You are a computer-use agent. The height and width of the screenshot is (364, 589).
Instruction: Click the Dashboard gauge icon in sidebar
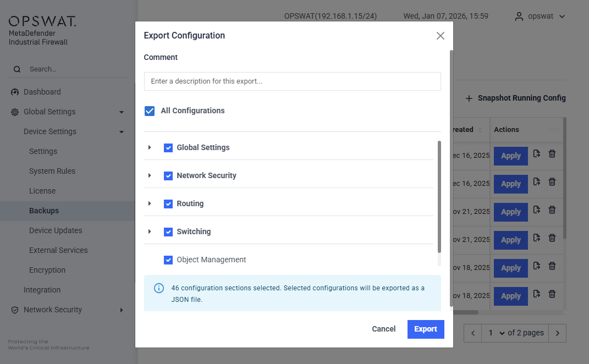coord(15,92)
